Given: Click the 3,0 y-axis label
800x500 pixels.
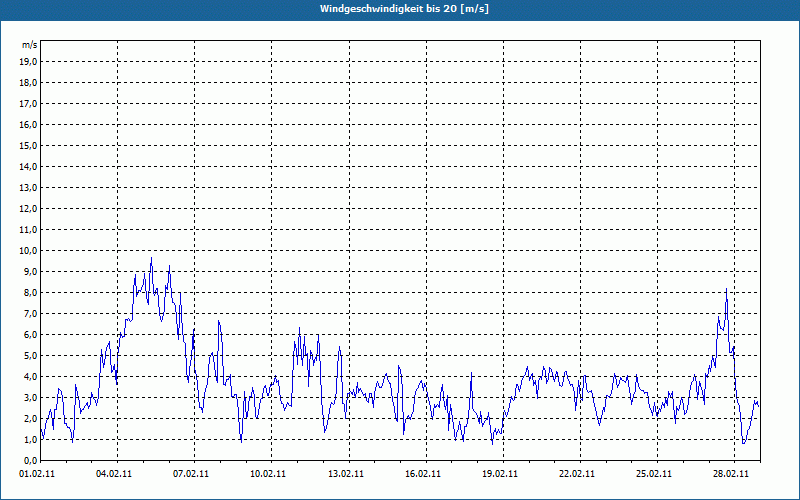Looking at the screenshot, I should coord(31,397).
